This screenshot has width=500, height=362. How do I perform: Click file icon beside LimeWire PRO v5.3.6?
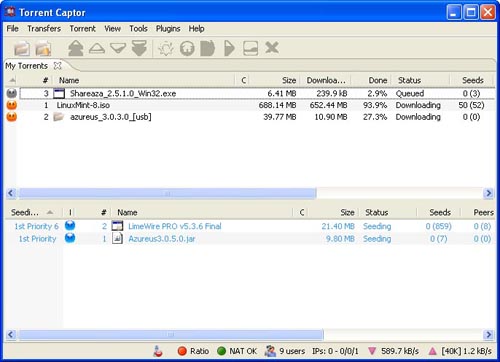(117, 226)
